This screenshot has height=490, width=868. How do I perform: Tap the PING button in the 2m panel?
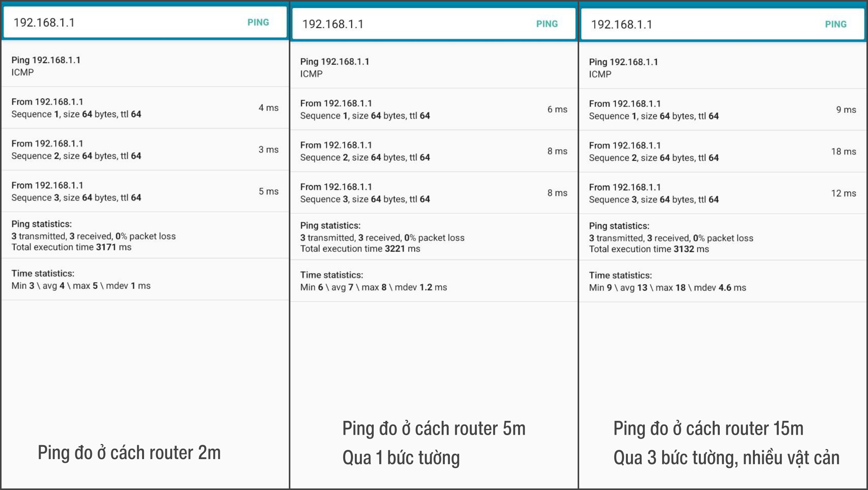coord(258,22)
